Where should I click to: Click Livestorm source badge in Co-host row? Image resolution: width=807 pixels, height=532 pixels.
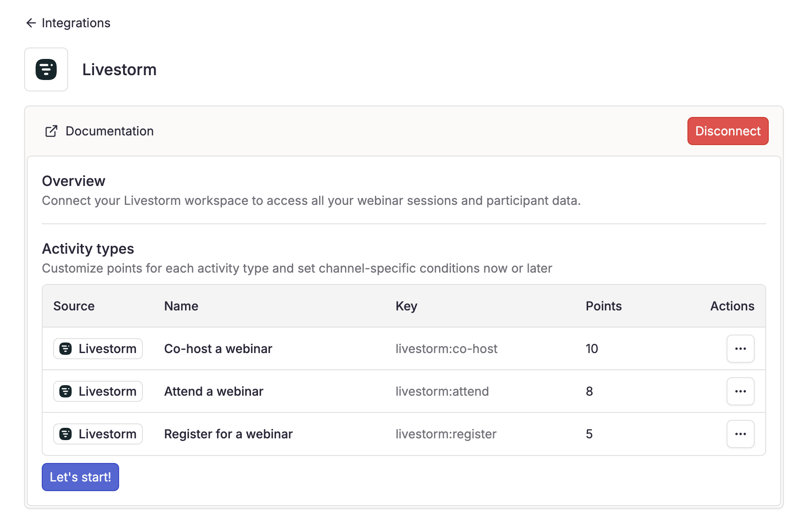(98, 349)
